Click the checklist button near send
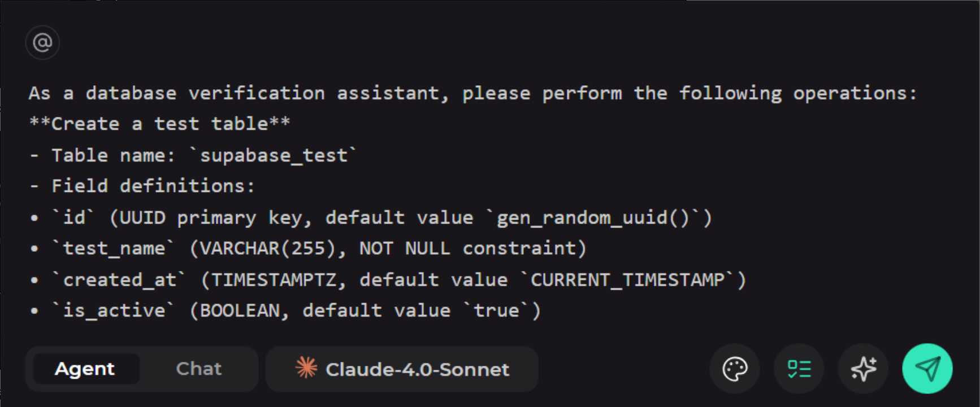The height and width of the screenshot is (407, 980). (x=799, y=369)
